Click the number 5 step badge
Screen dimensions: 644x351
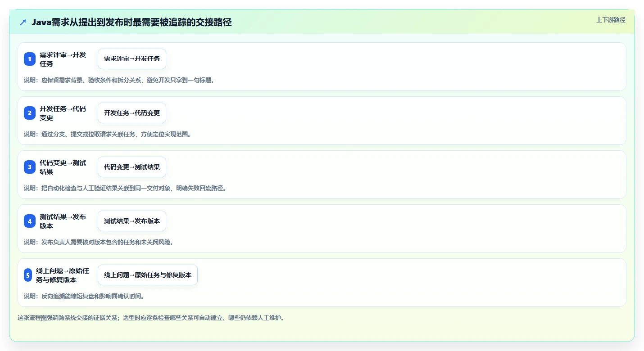28,275
